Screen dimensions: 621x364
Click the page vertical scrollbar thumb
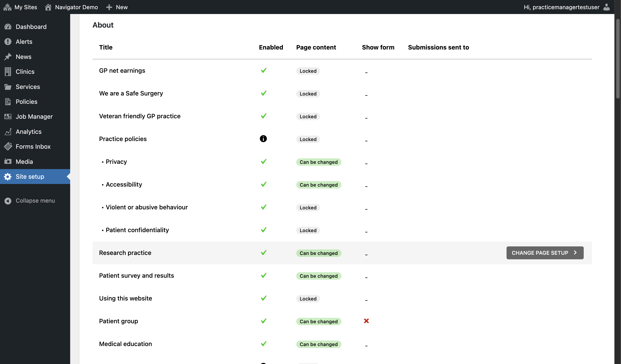click(x=617, y=59)
